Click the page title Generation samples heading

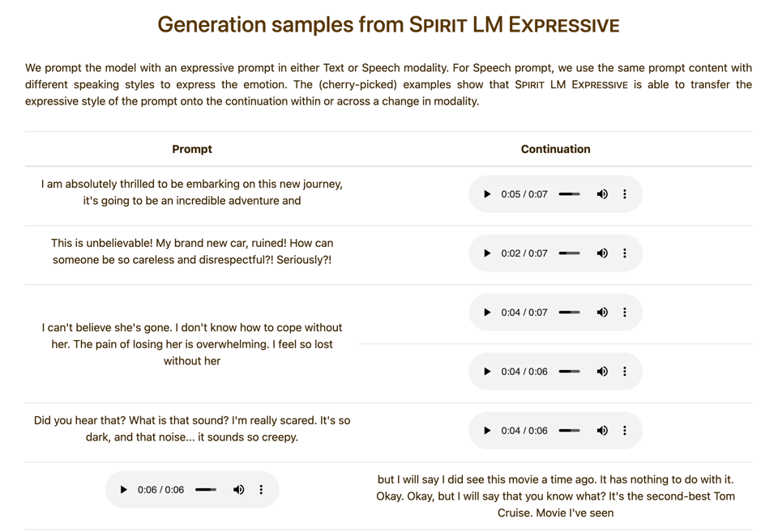pos(388,25)
